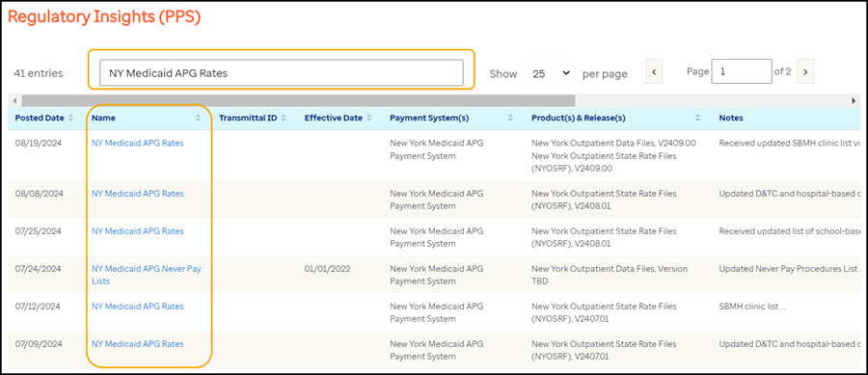The height and width of the screenshot is (375, 868).
Task: Open NY Medicaid APG Rates link dated 08/19/2024
Action: [138, 143]
